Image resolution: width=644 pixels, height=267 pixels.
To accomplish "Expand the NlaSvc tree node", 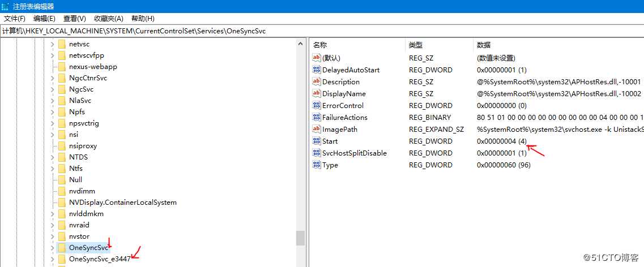I will pos(52,101).
